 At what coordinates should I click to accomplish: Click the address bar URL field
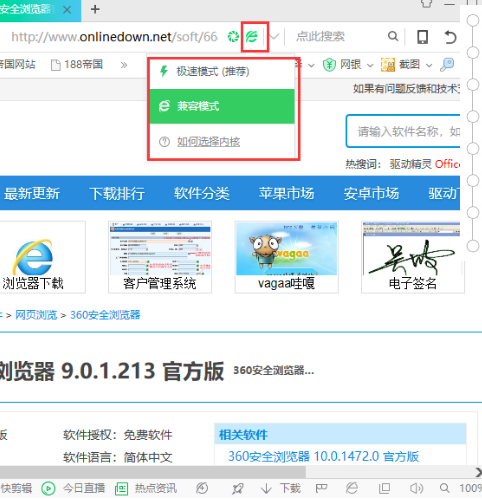coord(114,37)
